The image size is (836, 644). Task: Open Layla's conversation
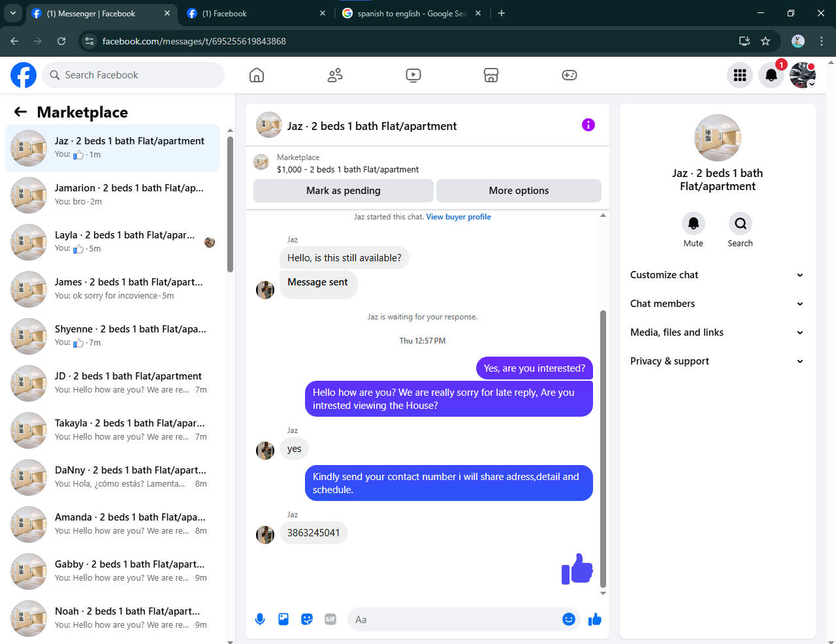click(x=112, y=242)
